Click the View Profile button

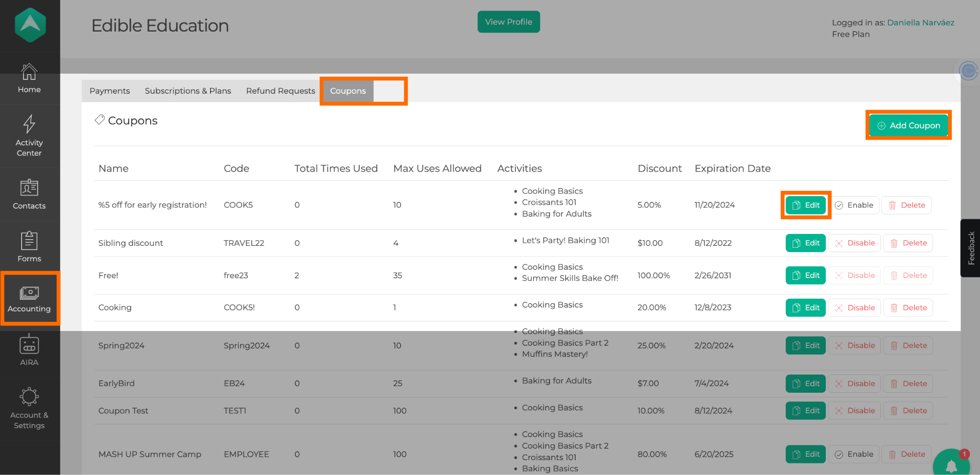click(508, 22)
